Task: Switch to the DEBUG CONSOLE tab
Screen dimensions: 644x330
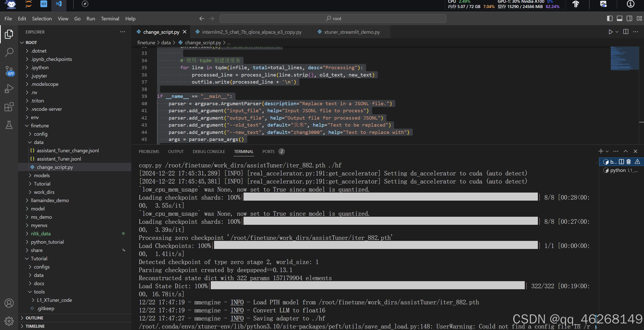Action: [x=209, y=152]
